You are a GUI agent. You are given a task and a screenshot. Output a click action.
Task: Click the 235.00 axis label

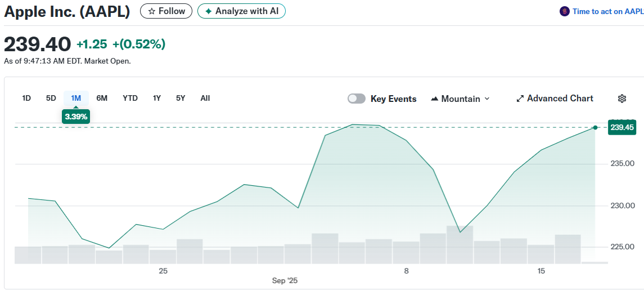622,164
